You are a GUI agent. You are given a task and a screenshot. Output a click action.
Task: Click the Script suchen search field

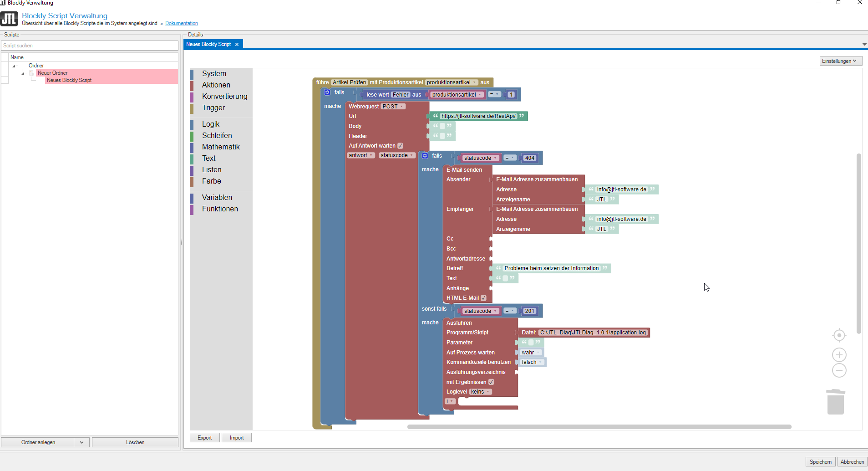[x=90, y=46]
